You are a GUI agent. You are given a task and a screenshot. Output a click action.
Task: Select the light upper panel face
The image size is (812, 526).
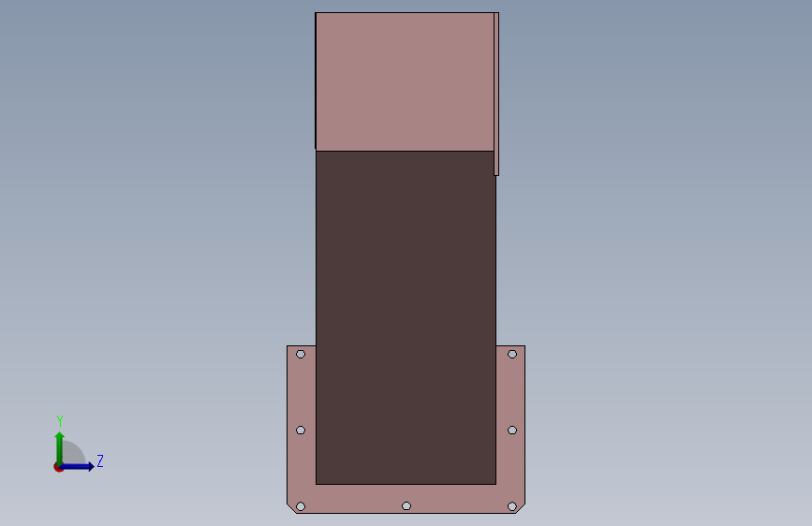pyautogui.click(x=405, y=81)
